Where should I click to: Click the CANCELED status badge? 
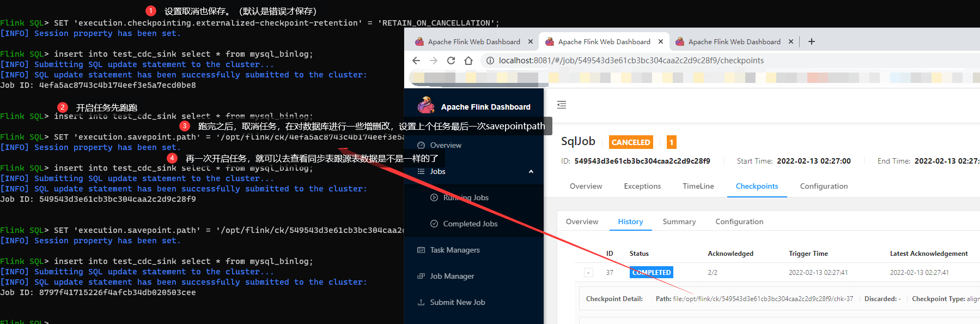[631, 142]
